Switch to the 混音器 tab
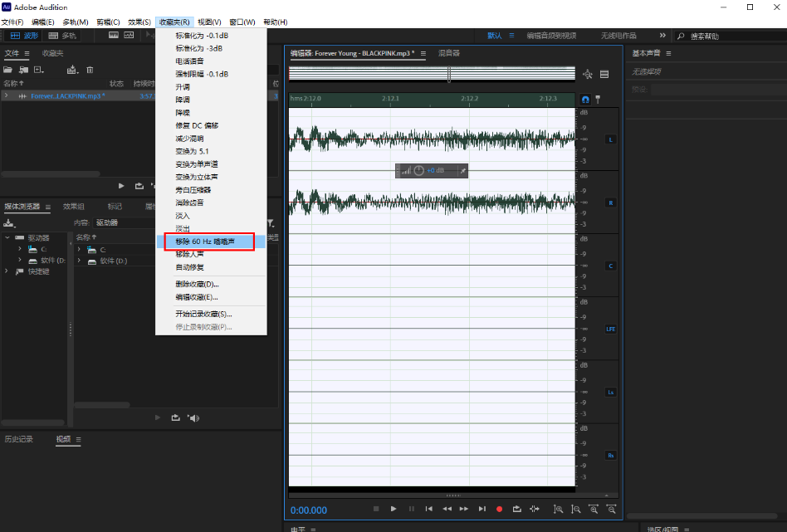The width and height of the screenshot is (787, 532). pos(448,53)
